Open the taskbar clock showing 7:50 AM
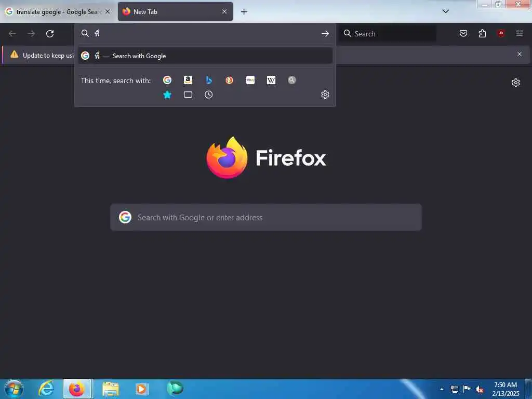This screenshot has width=532, height=399. click(x=506, y=389)
